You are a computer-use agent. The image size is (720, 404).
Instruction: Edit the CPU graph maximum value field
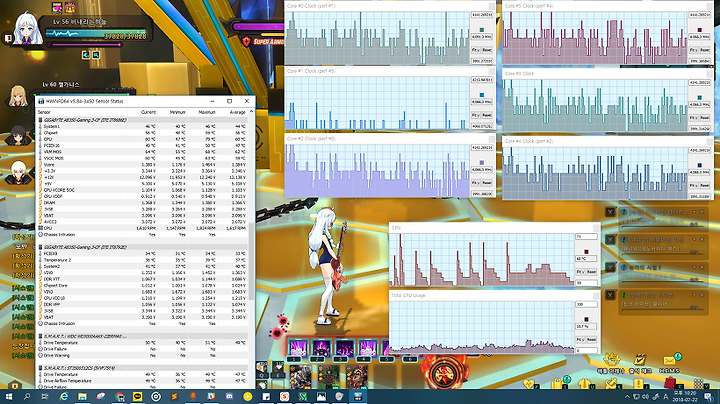(586, 236)
